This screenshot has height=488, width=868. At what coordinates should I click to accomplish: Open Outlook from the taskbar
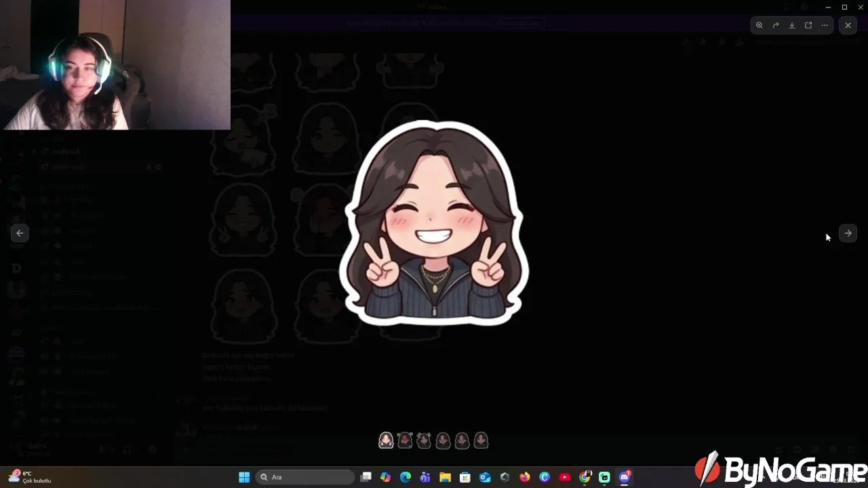tap(485, 477)
